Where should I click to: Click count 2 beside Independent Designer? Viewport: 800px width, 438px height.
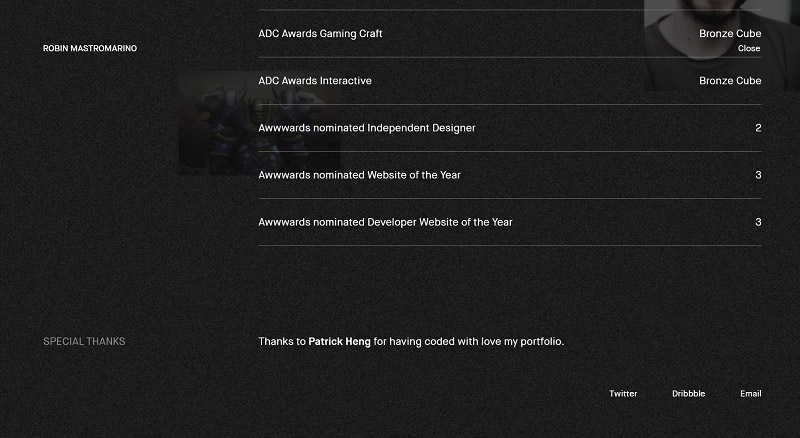tap(758, 128)
